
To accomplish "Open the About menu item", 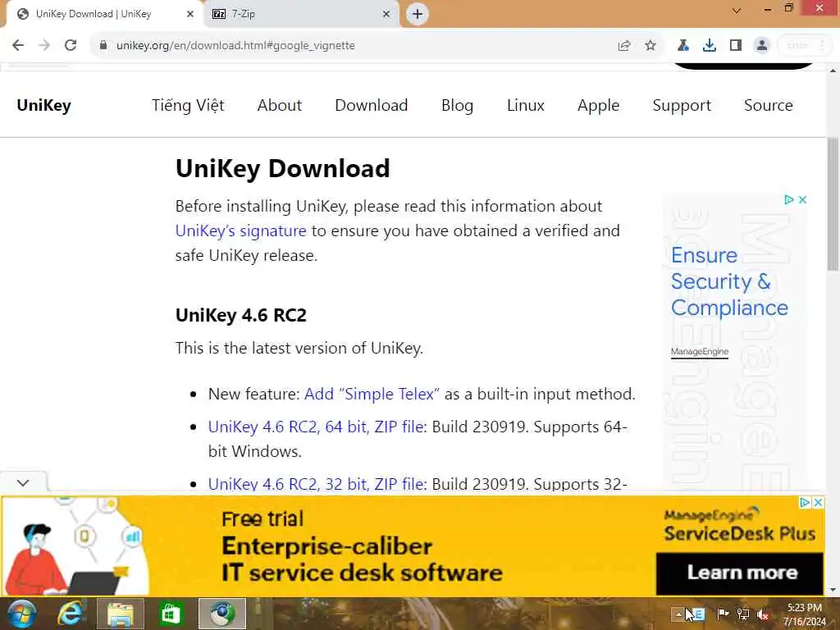I will point(280,106).
